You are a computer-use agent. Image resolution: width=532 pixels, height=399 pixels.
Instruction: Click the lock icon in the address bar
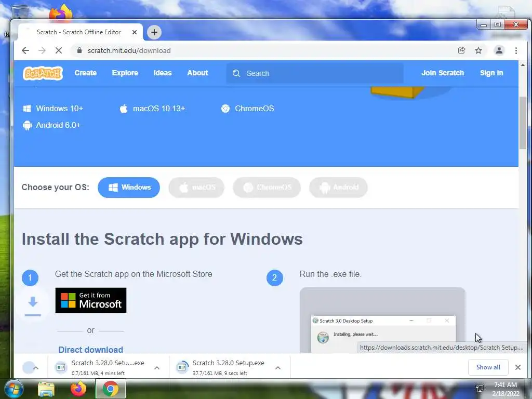tap(79, 50)
